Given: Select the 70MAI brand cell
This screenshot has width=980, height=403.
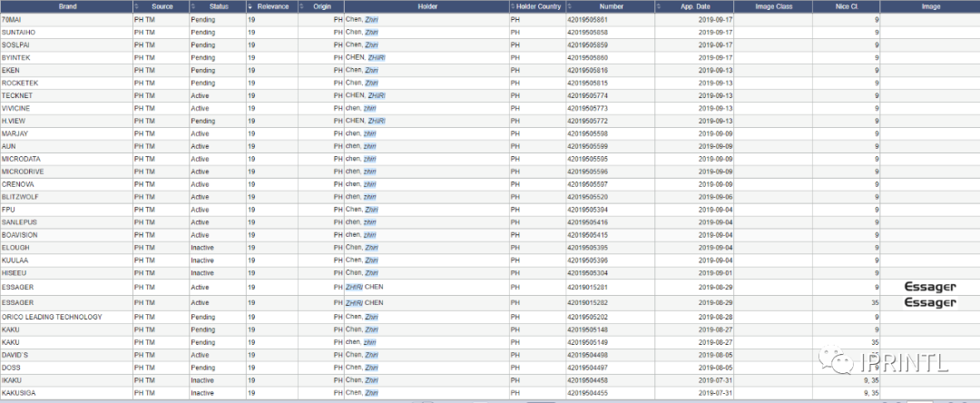Looking at the screenshot, I should 67,19.
